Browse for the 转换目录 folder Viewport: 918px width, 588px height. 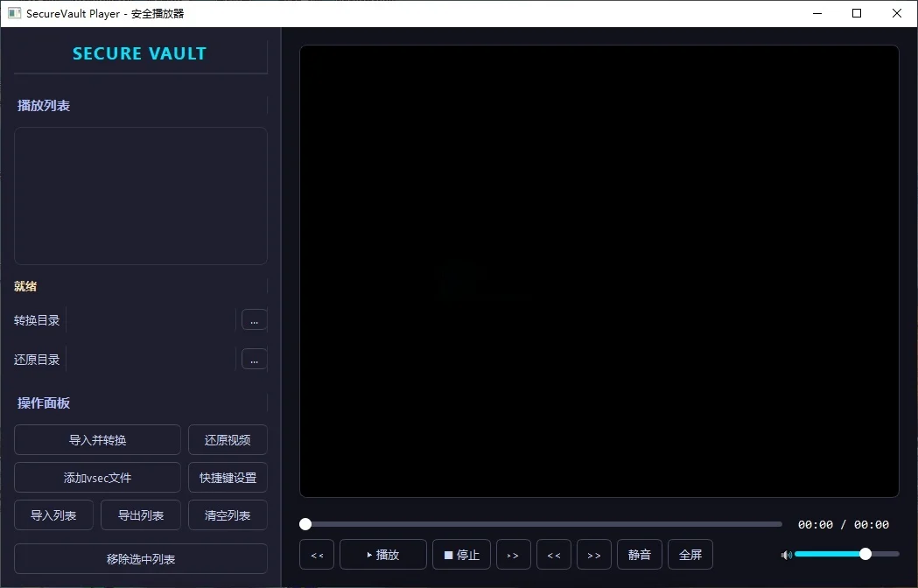point(254,320)
